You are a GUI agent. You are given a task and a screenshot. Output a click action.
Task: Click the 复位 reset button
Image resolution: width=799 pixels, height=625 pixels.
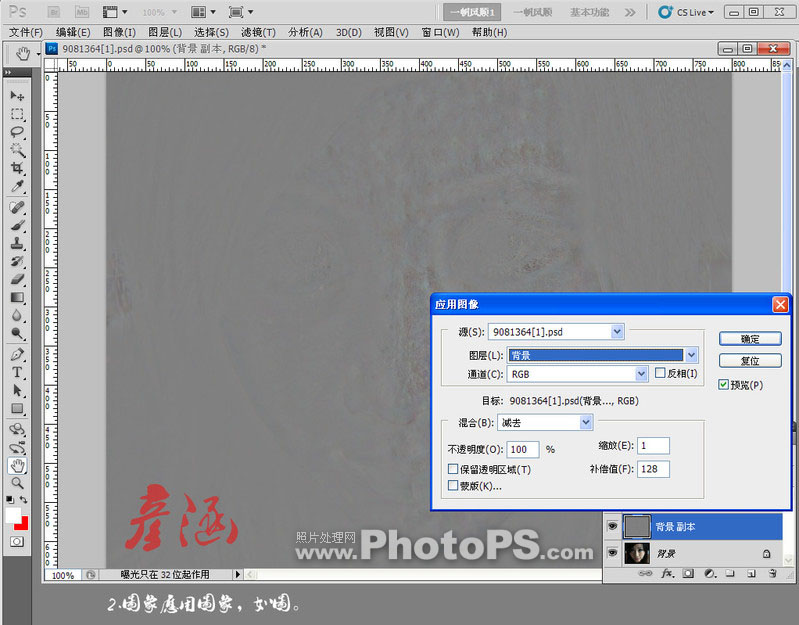[x=750, y=361]
